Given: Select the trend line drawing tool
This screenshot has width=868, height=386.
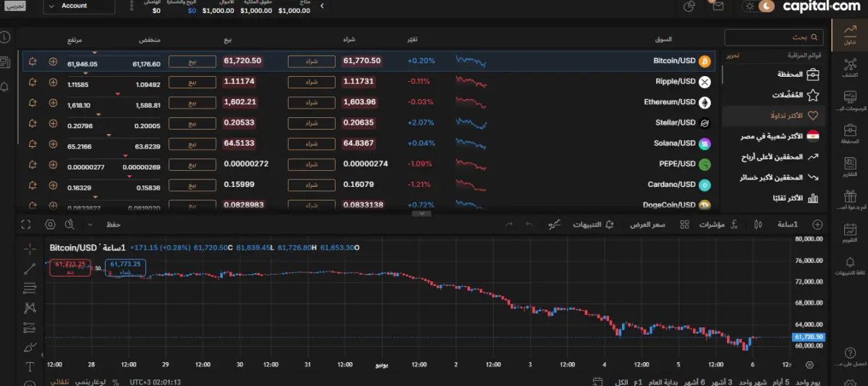Looking at the screenshot, I should 30,268.
